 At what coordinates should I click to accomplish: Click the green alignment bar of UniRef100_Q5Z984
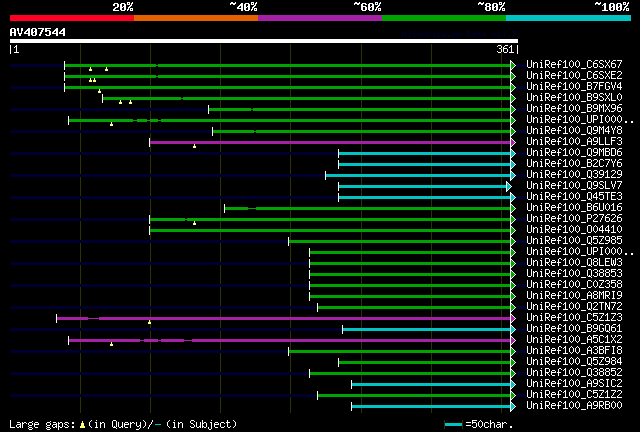coord(424,363)
